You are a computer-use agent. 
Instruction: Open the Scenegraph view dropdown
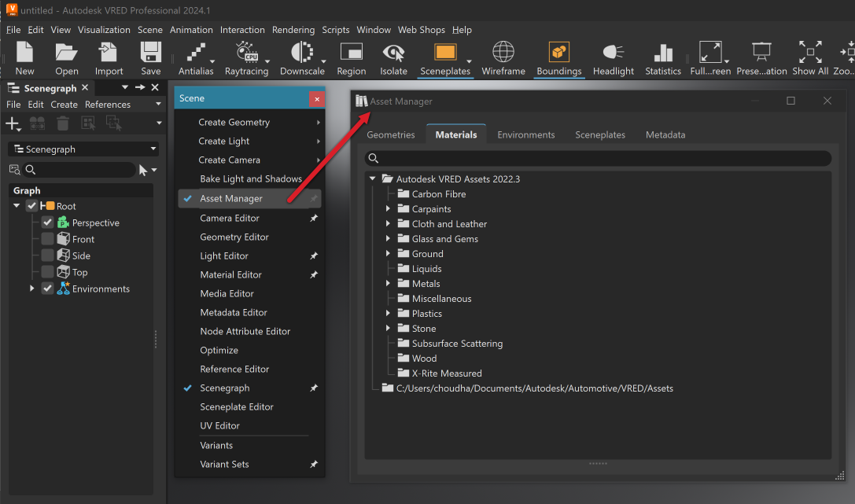[x=83, y=149]
